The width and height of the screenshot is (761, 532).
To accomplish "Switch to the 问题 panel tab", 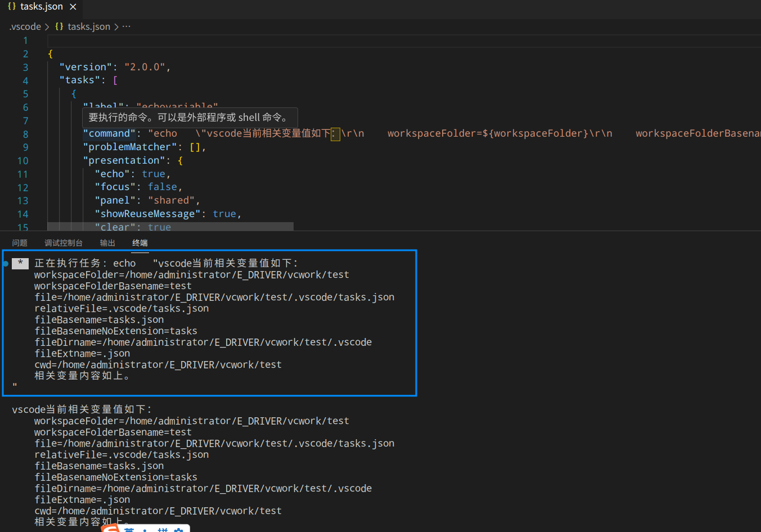I will [20, 243].
